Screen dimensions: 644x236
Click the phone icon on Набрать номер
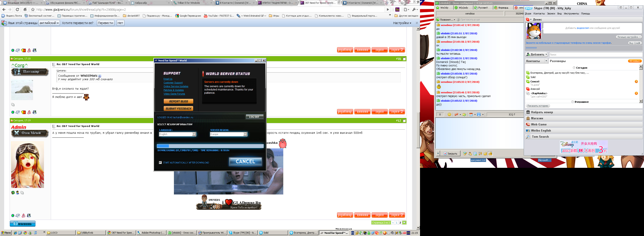tap(528, 112)
